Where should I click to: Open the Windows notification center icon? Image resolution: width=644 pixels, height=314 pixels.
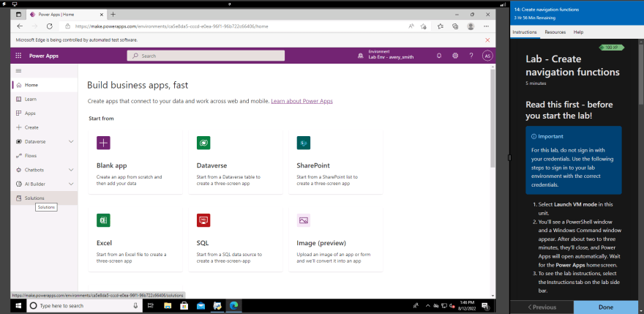pyautogui.click(x=485, y=305)
